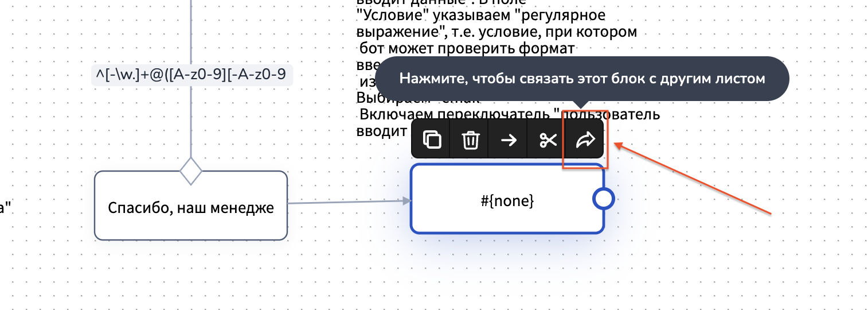The image size is (868, 310).
Task: Click the blue output connector circle on #{none}
Action: [x=603, y=199]
